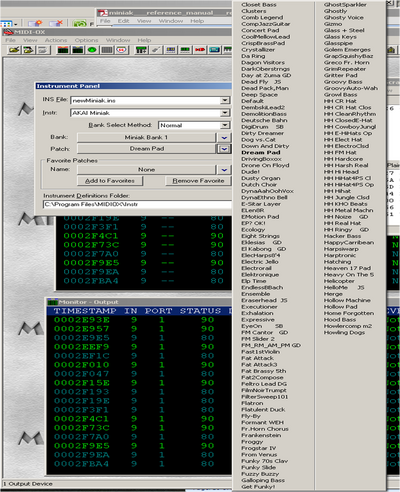The height and width of the screenshot is (492, 400).
Task: Click the toolbar icon with red dots
Action: [x=121, y=50]
